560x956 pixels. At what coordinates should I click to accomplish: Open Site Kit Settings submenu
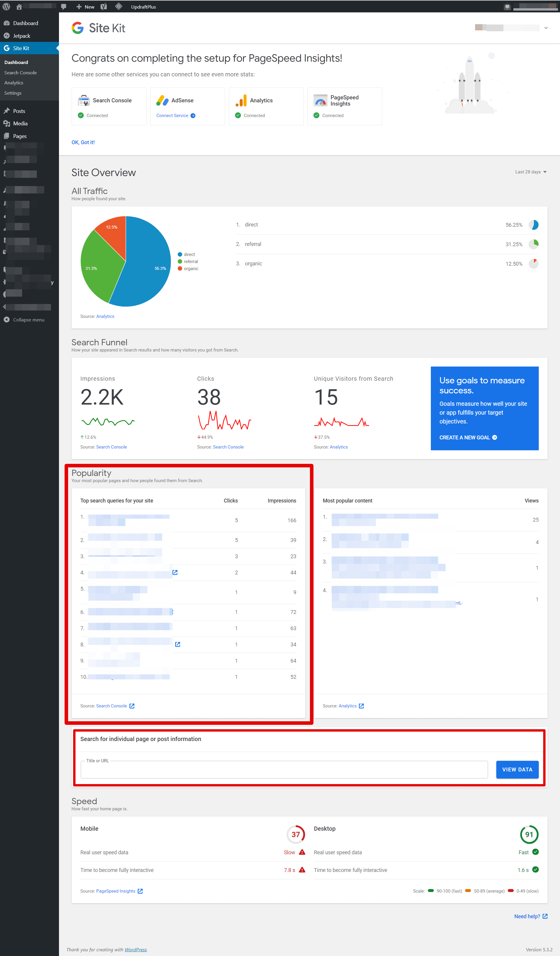click(x=13, y=93)
